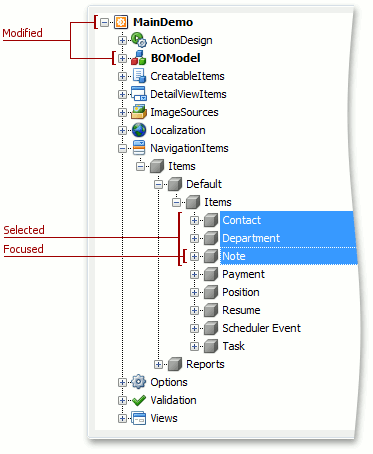Expand the Position node

[x=194, y=292]
